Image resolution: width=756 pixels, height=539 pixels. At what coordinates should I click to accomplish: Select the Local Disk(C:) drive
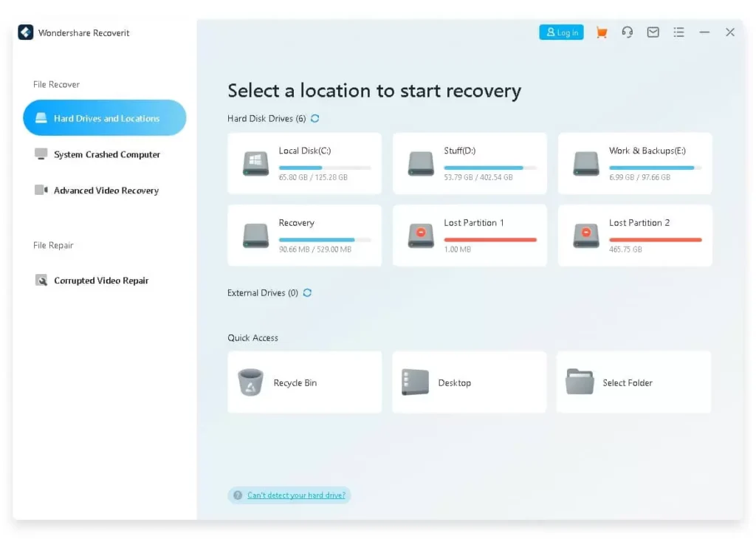tap(304, 162)
